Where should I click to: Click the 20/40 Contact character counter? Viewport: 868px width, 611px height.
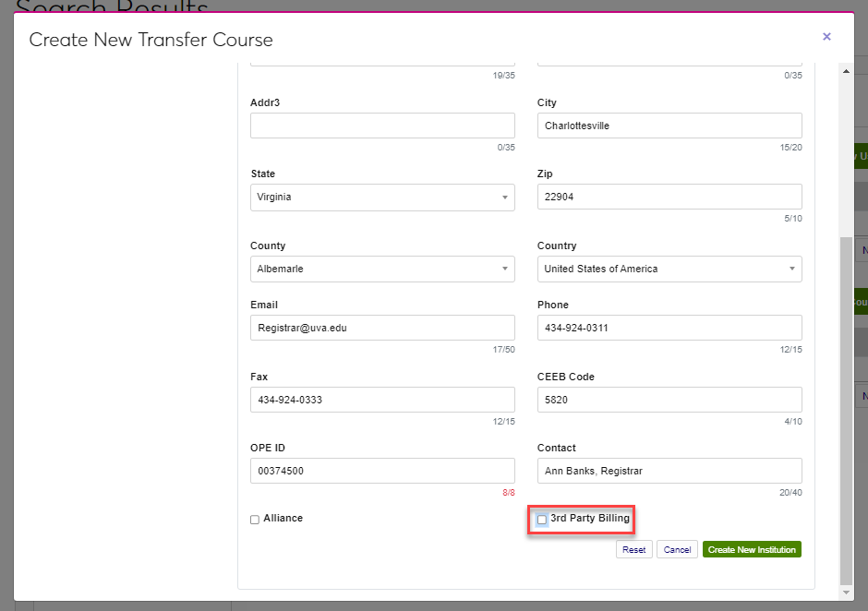[790, 493]
